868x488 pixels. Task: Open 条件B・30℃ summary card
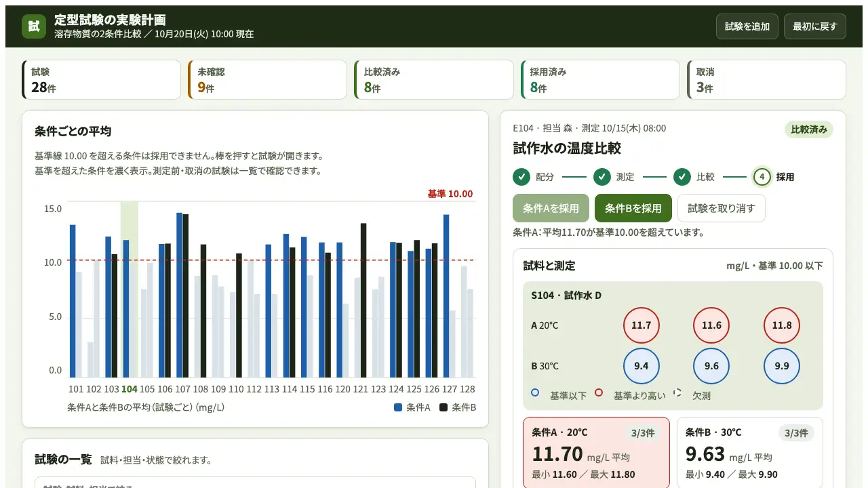pos(749,452)
